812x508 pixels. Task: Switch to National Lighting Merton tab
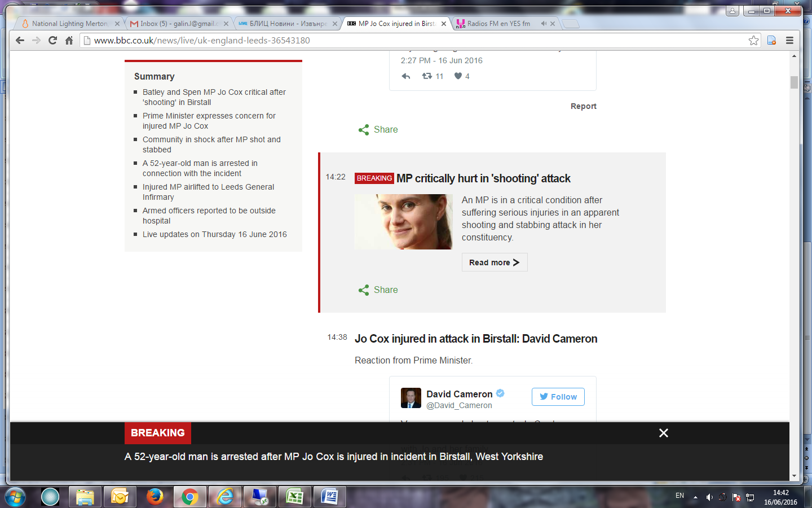point(69,24)
